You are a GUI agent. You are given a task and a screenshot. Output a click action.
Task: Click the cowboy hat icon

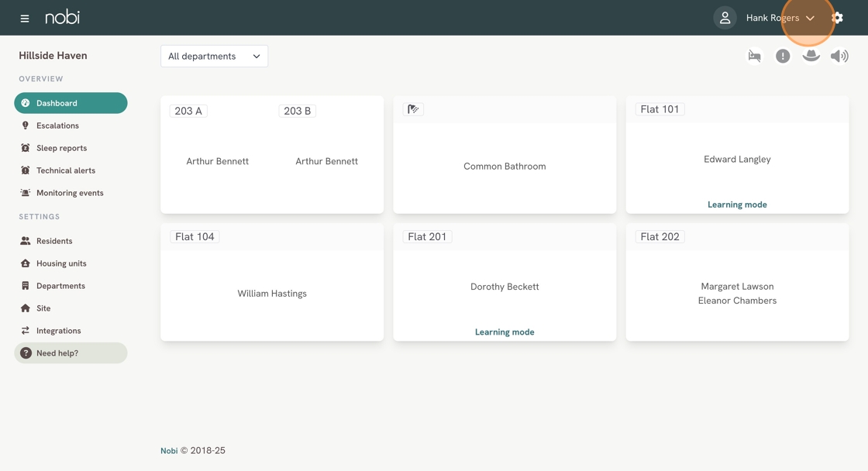click(x=811, y=56)
